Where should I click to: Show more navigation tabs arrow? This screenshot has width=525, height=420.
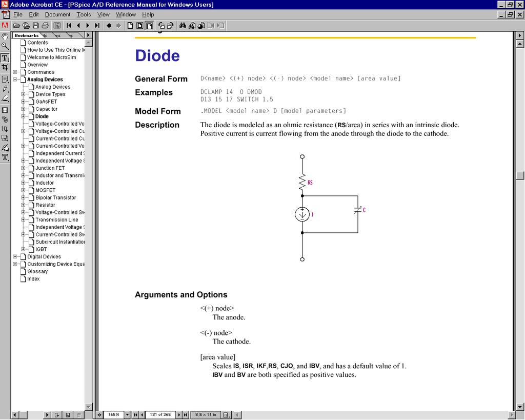[x=88, y=35]
